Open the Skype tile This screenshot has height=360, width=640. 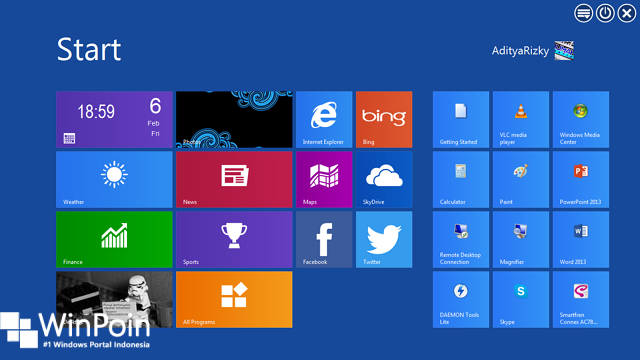click(521, 299)
